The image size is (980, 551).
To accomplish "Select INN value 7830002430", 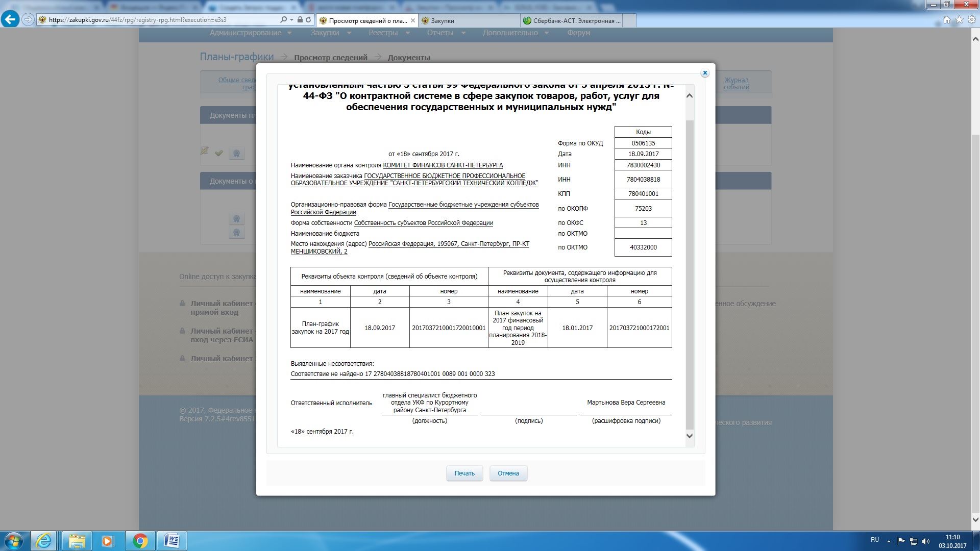I will point(643,165).
